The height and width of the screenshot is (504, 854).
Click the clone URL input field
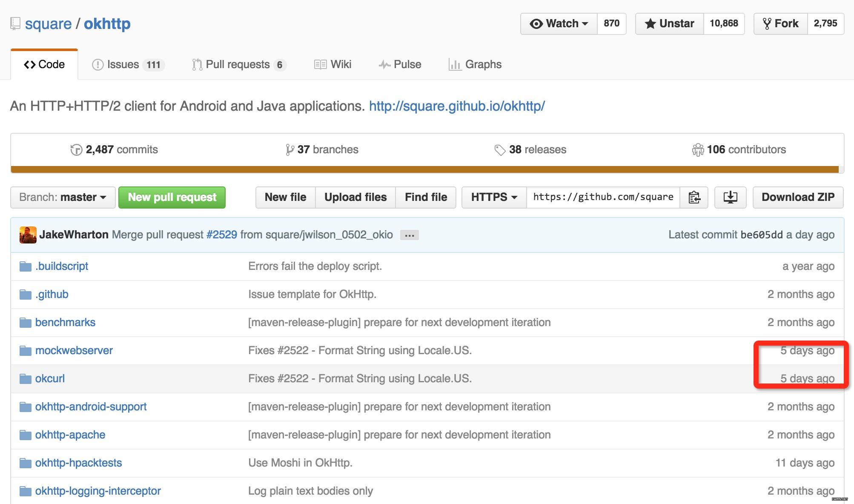coord(603,197)
